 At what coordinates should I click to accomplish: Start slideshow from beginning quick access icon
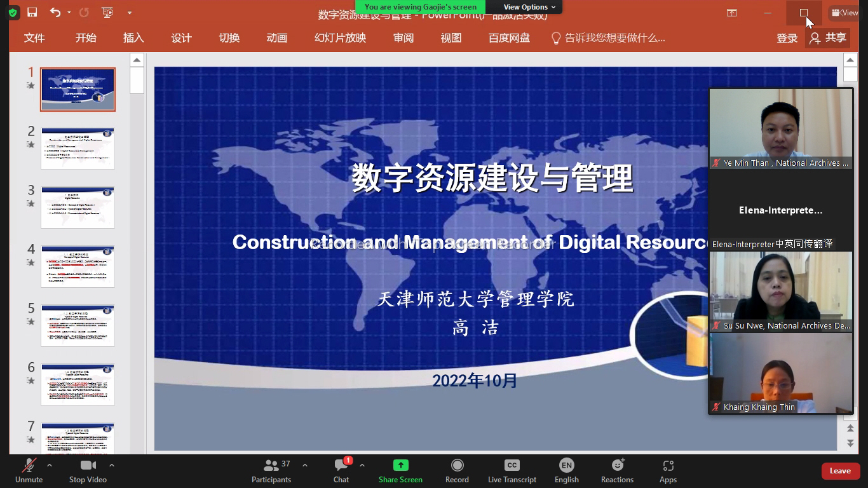pyautogui.click(x=107, y=12)
